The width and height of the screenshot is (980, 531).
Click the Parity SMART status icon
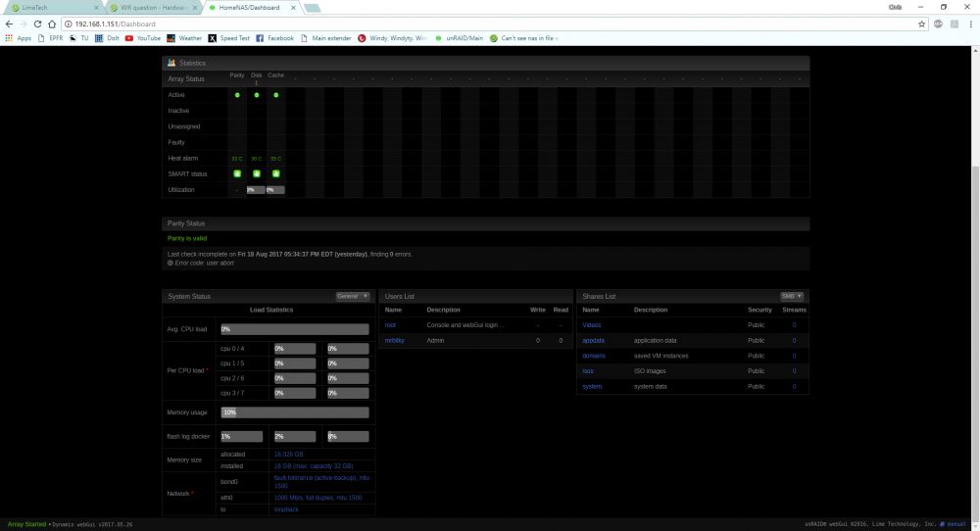(x=237, y=173)
